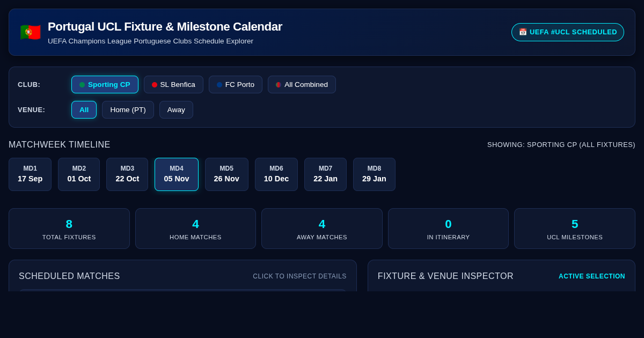Choose the Home (PT) venue filter
The width and height of the screenshot is (644, 338).
[x=128, y=109]
